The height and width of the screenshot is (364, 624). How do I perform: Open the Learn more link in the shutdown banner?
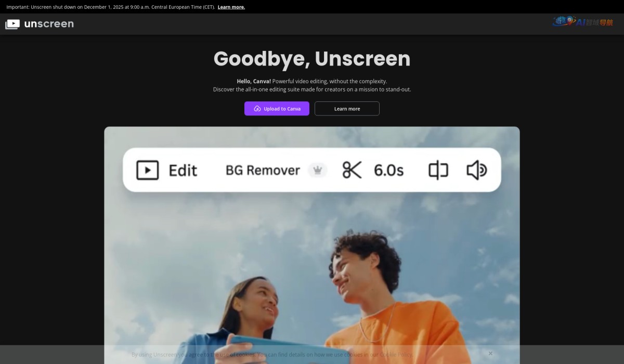[x=231, y=7]
